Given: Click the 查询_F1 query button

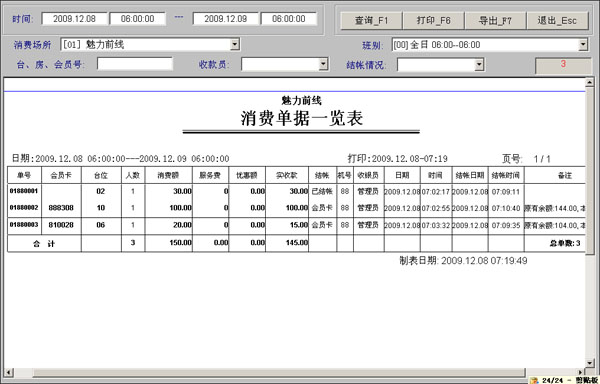Looking at the screenshot, I should pos(371,20).
